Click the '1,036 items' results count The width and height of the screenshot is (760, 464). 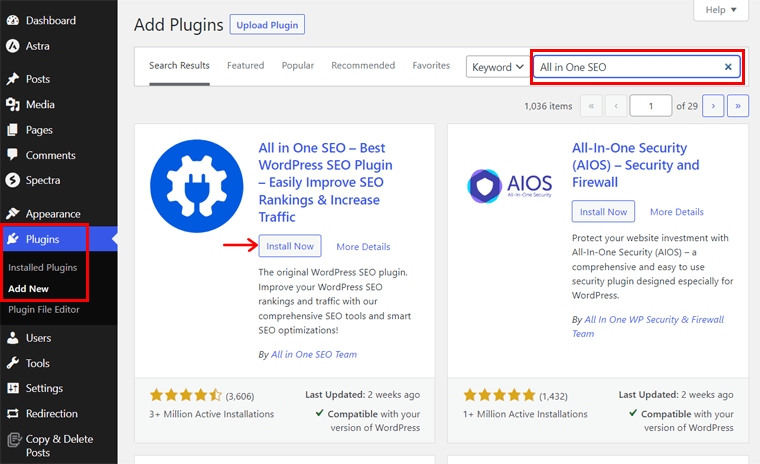point(548,106)
